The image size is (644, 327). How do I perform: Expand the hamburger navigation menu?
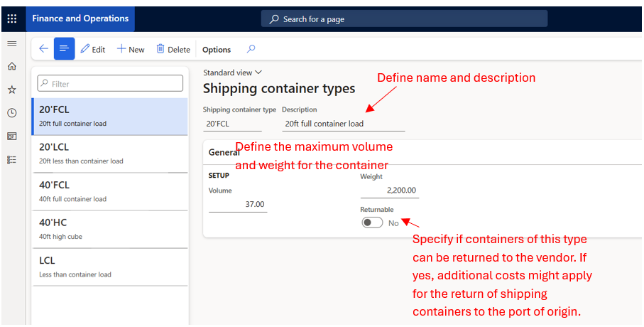[12, 43]
